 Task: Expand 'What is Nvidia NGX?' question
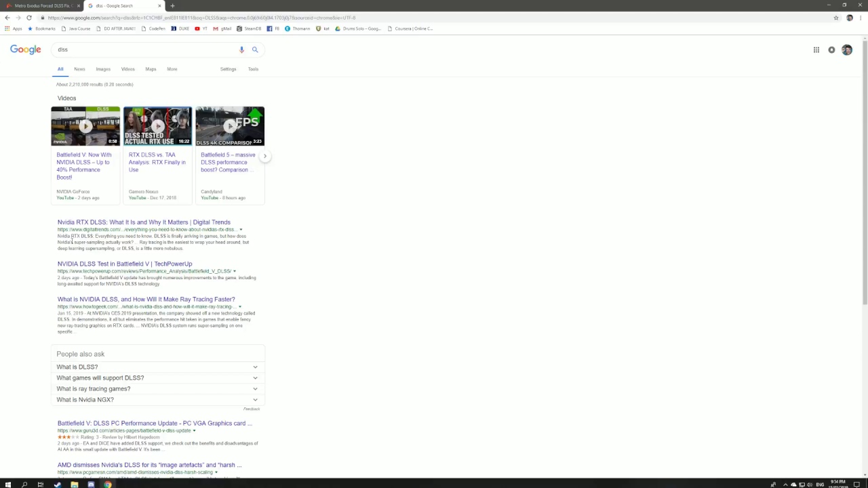point(157,399)
